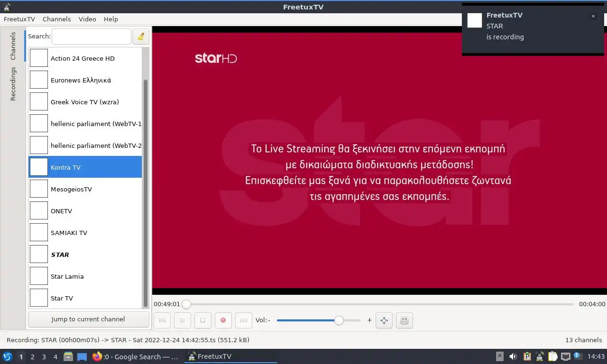Select Greek Voice TV (wzra) channel
The height and width of the screenshot is (364, 607).
(85, 102)
